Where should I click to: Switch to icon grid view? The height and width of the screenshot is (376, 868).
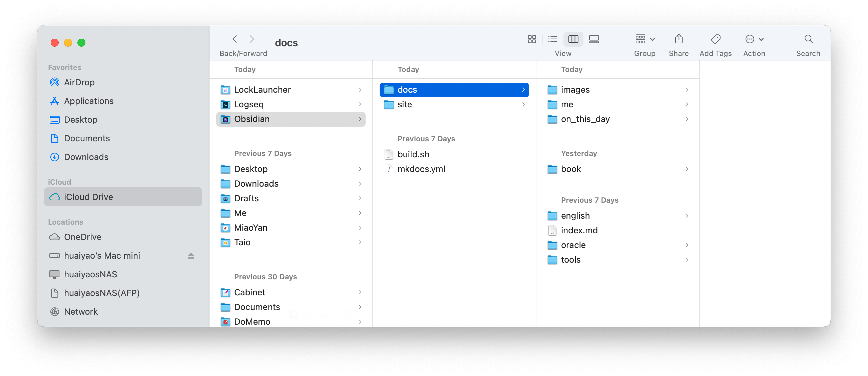click(532, 39)
